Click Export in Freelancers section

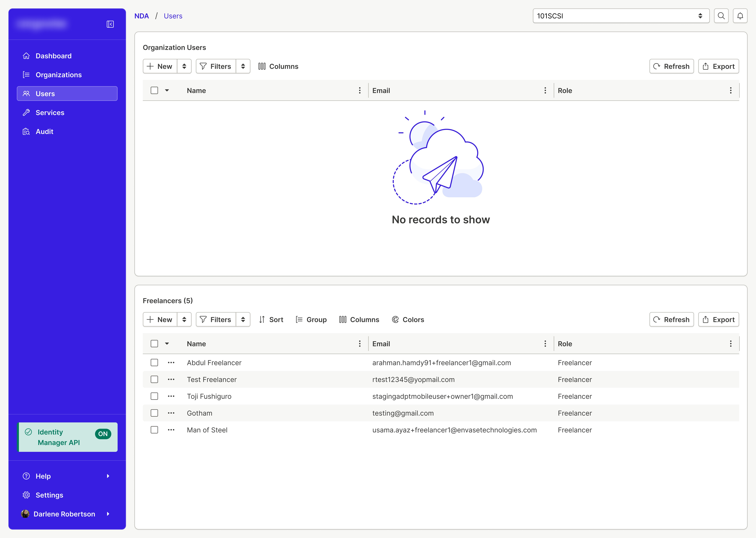click(x=718, y=319)
